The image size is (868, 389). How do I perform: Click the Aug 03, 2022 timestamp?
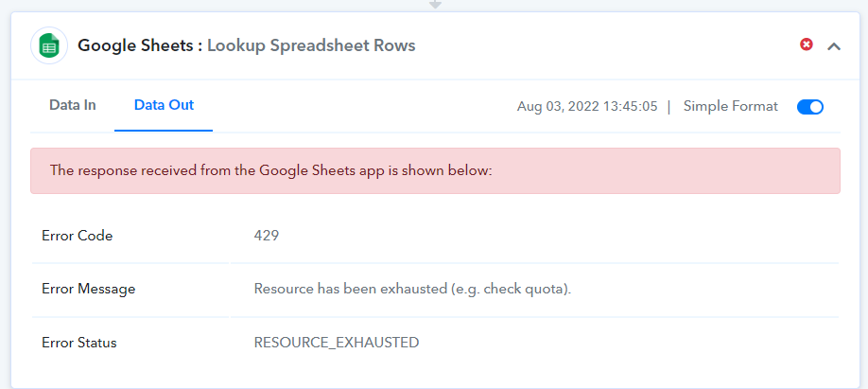coord(587,106)
